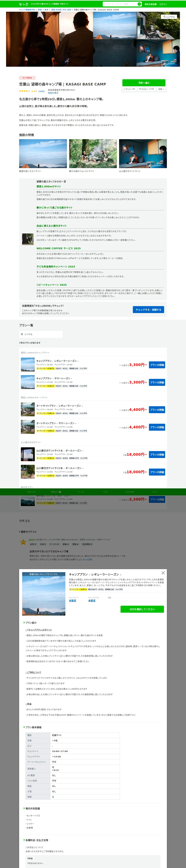186x868 pixels.
Task: Click the unset チェックアウト date link
Action: pos(92,601)
